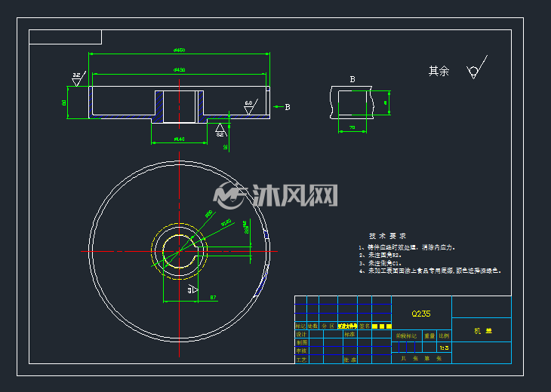This screenshot has width=551, height=392.
Task: Select requirement line 2 mentioning R2
Action: pos(380,256)
